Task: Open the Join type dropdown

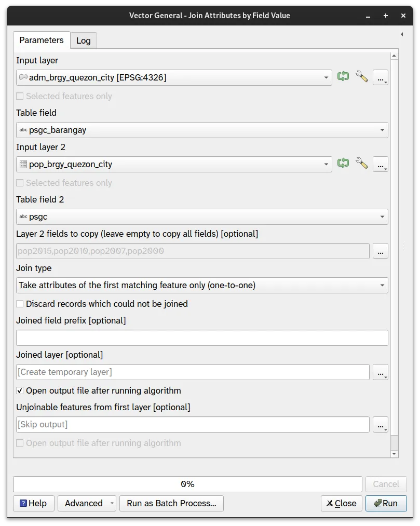Action: coord(201,285)
